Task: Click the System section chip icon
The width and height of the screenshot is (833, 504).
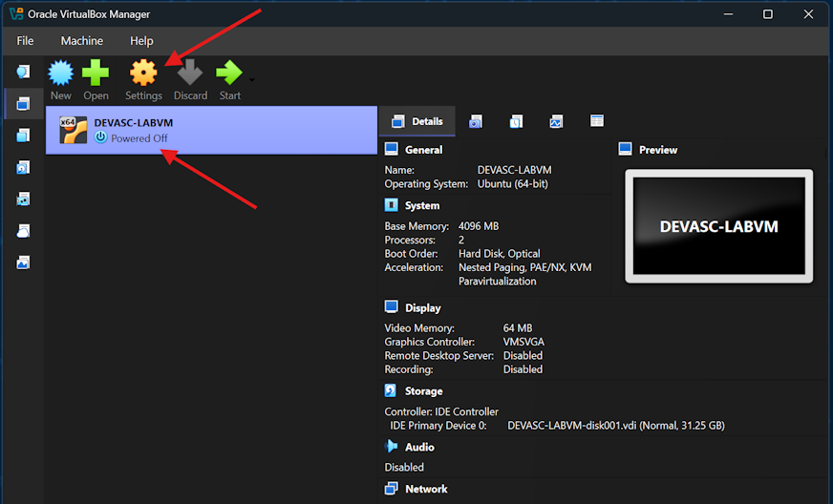Action: [392, 205]
